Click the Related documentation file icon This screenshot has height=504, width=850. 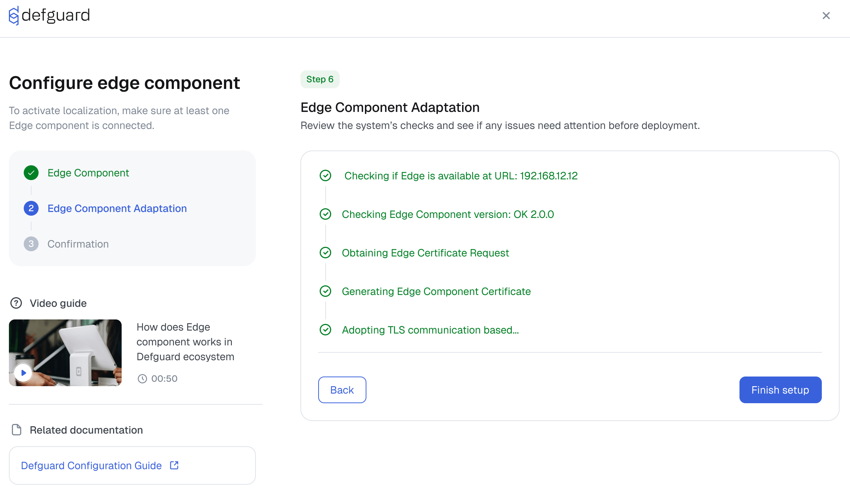point(17,430)
